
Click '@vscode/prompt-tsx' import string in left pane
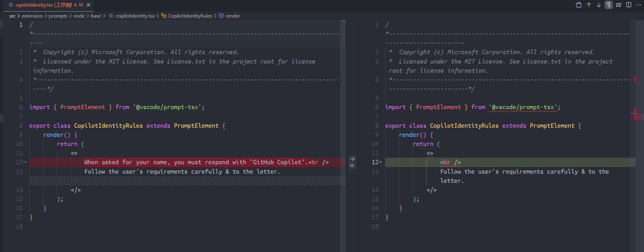(x=167, y=107)
